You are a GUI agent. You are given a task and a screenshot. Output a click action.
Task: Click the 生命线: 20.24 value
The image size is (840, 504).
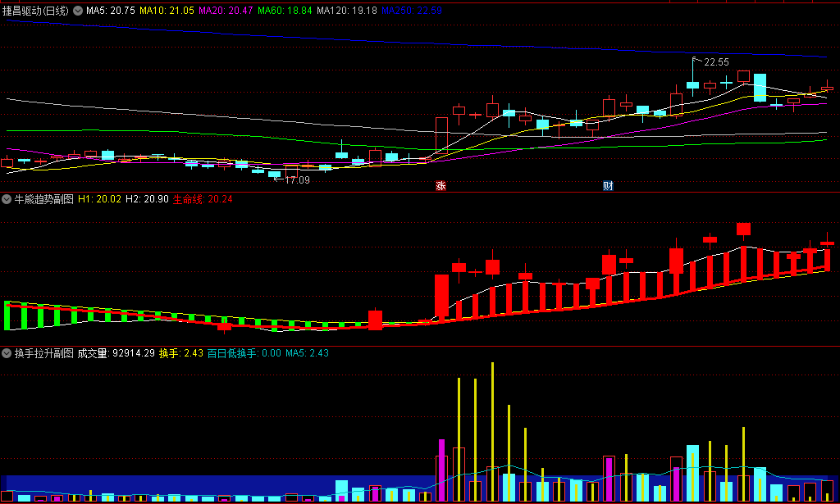(x=203, y=199)
